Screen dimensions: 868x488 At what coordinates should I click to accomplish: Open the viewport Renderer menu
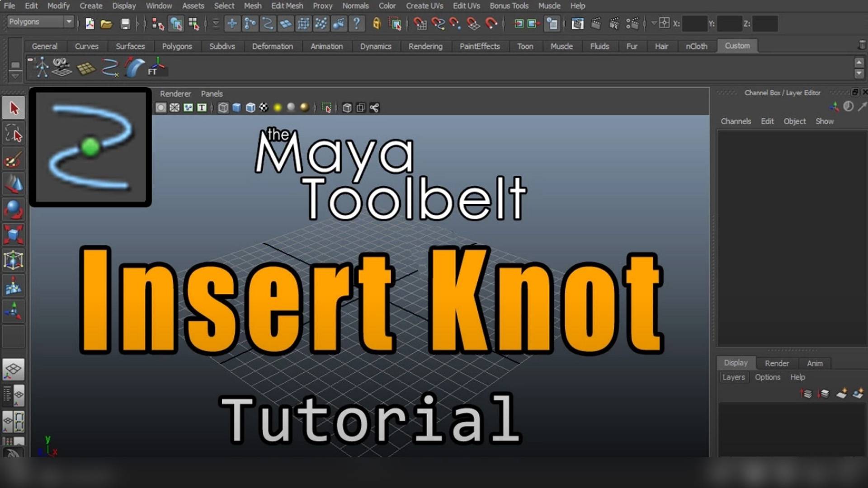175,94
